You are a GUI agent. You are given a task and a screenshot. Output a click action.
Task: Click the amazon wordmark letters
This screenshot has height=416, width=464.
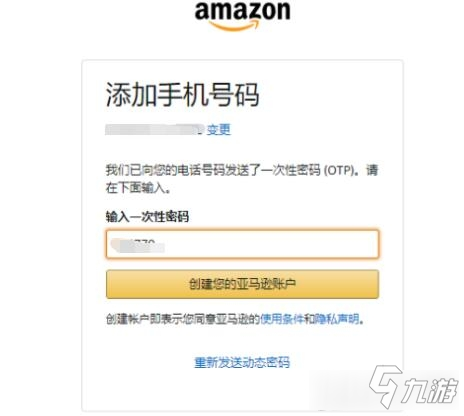tap(243, 11)
